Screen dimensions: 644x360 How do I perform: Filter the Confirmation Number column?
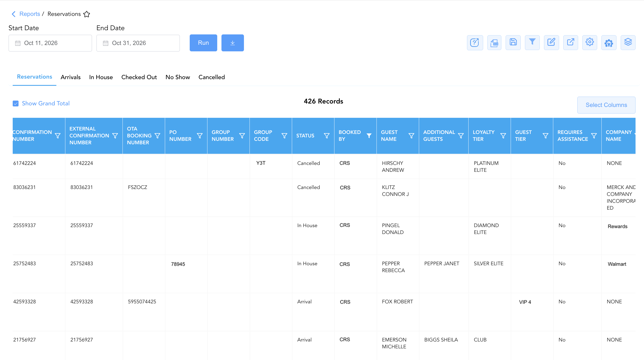click(58, 136)
